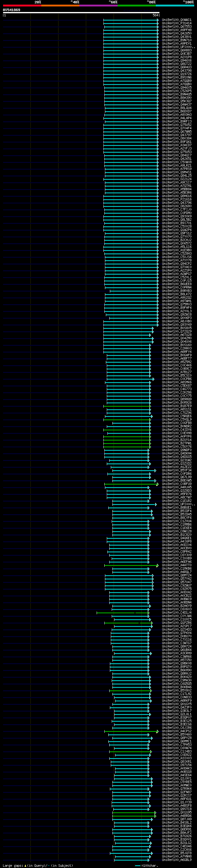The height and width of the screenshot is (868, 197).
Task: Click label UniRef100_C1I4B3
Action: click(176, 751)
